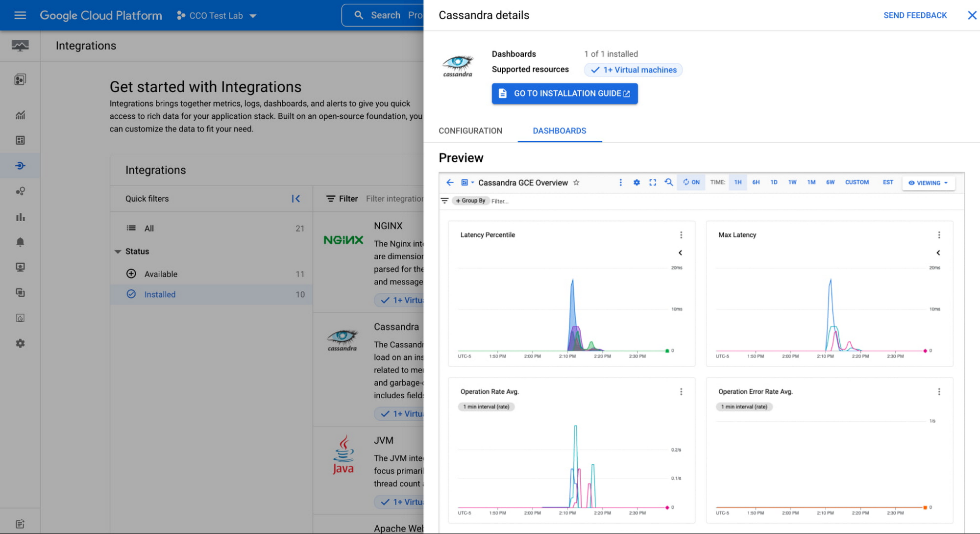Viewport: 980px width, 534px height.
Task: Open the Uptime checks monitor icon in sidebar
Action: click(x=20, y=267)
